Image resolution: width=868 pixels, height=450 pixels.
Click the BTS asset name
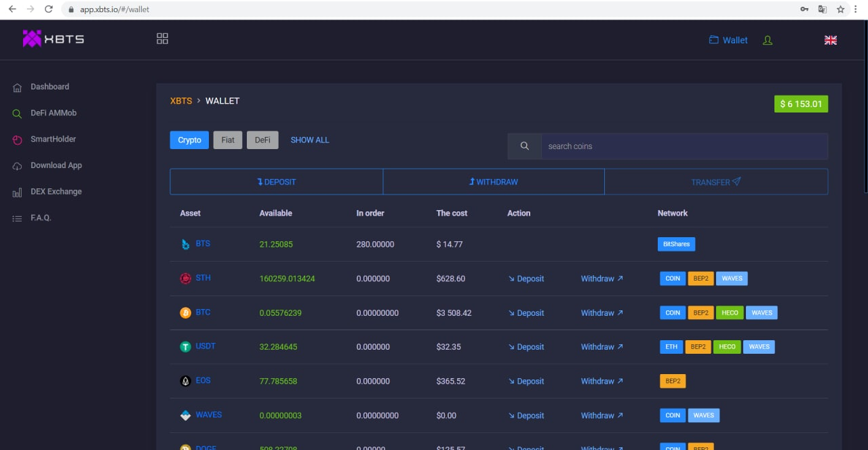click(x=203, y=243)
